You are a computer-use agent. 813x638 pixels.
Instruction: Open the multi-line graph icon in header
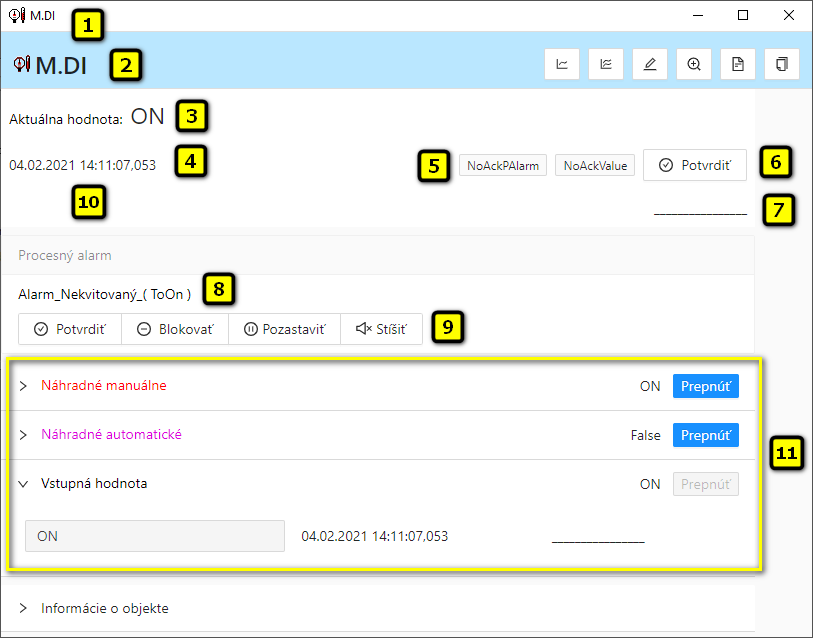[x=606, y=64]
